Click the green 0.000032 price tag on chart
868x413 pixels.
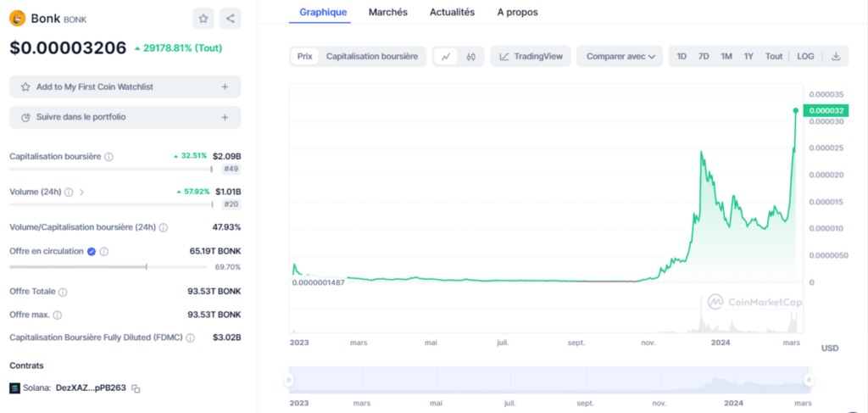(x=826, y=111)
